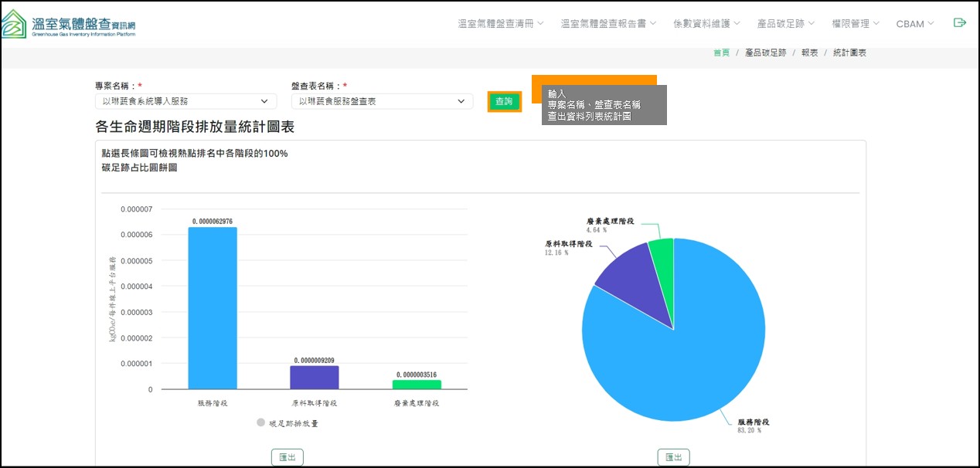Click the 溫室氣體盤查資訊網 logo

coord(68,24)
